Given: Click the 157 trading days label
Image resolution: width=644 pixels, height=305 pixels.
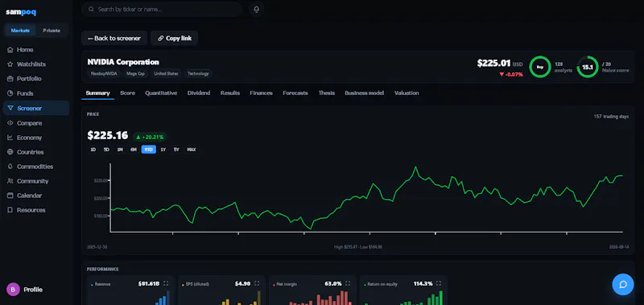Looking at the screenshot, I should coord(611,117).
